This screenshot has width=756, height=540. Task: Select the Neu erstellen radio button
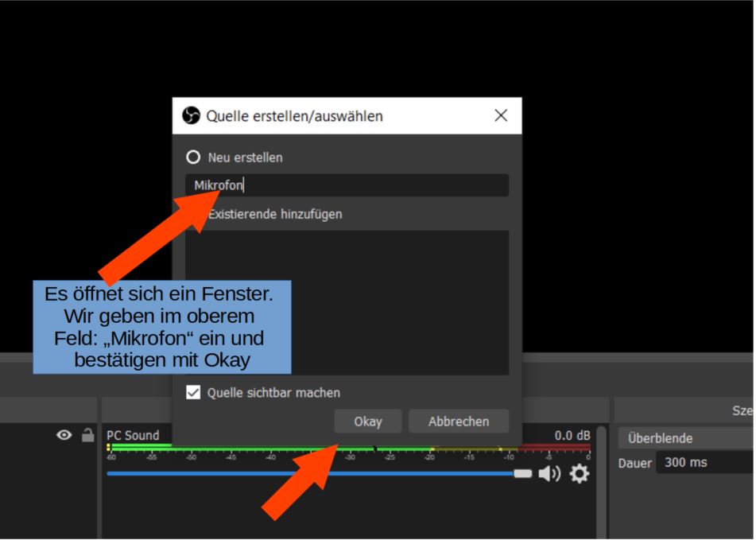point(192,157)
